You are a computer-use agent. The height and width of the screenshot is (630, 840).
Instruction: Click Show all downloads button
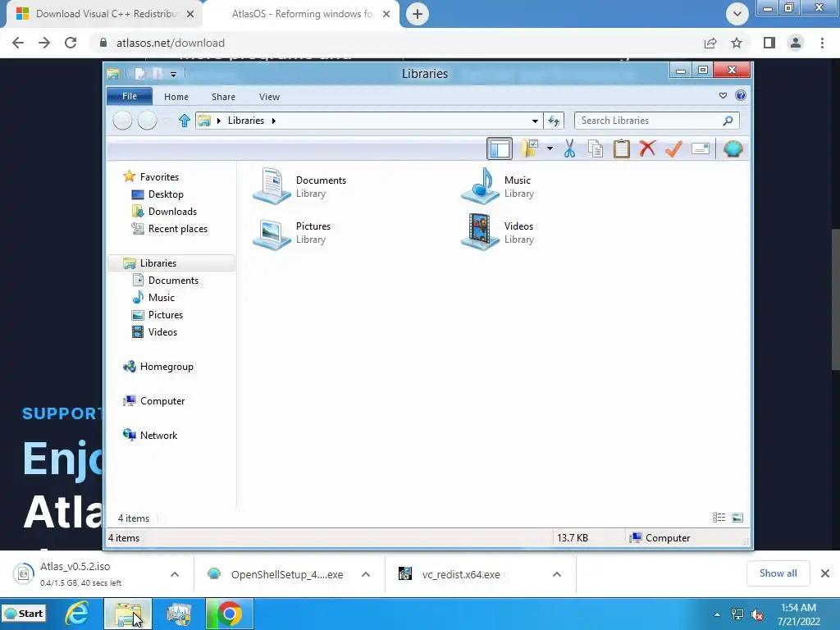coord(778,573)
